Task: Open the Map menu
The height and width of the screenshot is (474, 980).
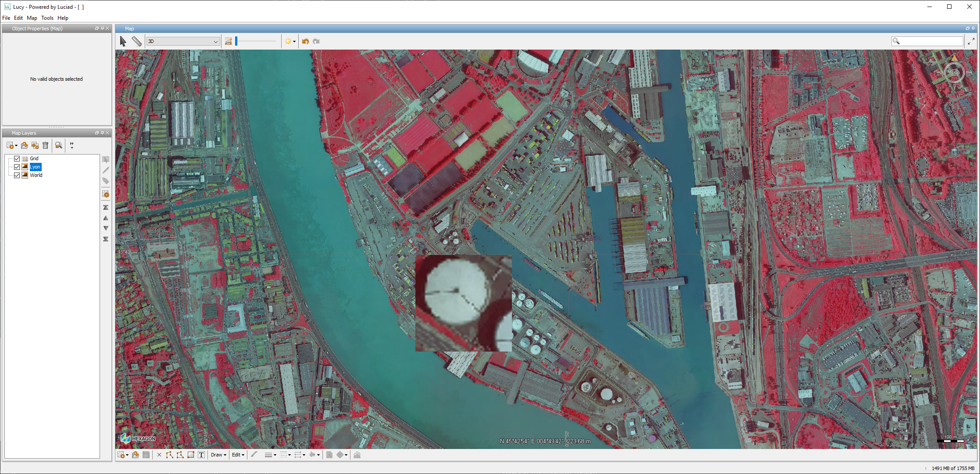Action: point(32,18)
